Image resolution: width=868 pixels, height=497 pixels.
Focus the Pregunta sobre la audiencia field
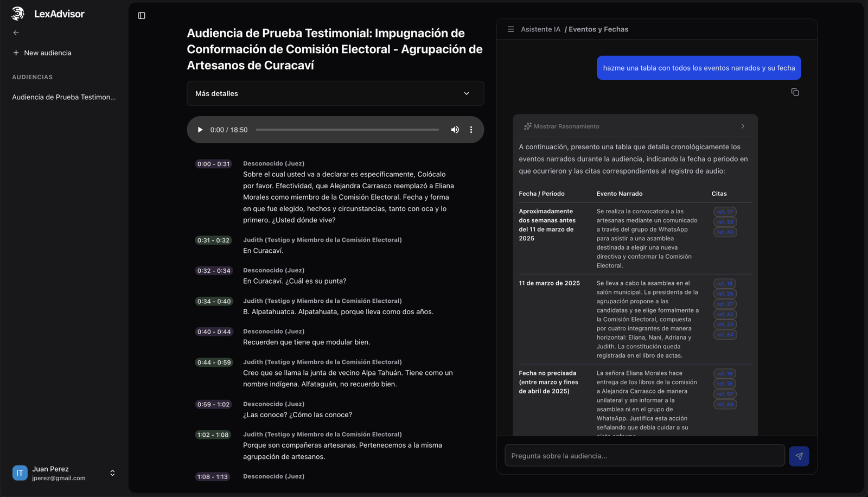644,456
